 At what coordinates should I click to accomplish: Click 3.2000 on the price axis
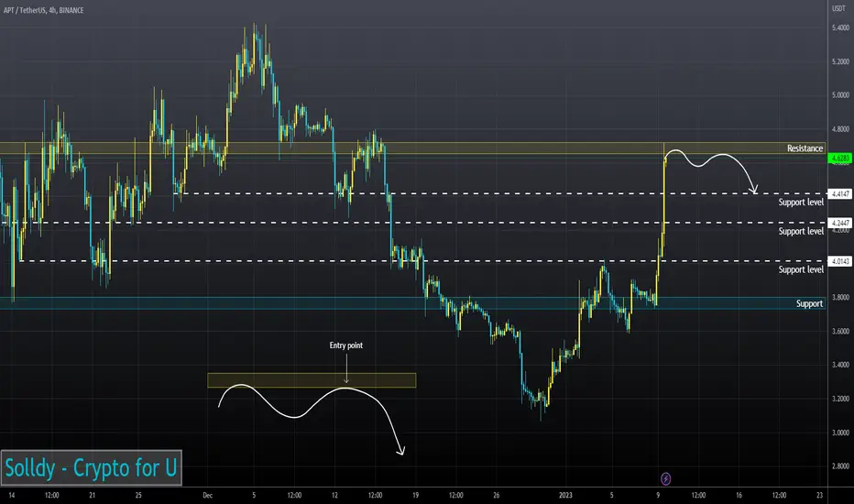840,399
